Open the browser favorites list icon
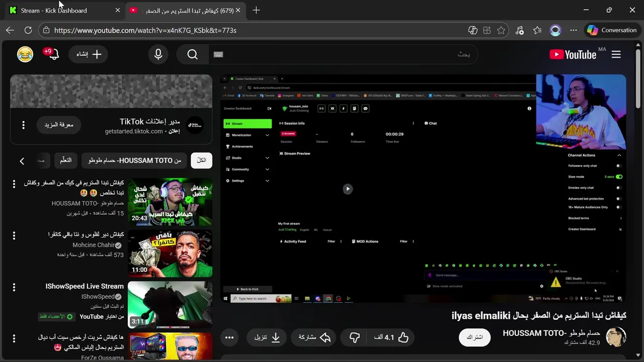 pyautogui.click(x=537, y=30)
